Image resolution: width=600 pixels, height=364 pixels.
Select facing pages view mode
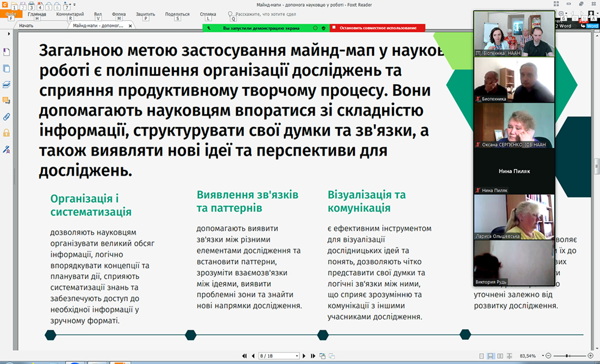coord(500,356)
